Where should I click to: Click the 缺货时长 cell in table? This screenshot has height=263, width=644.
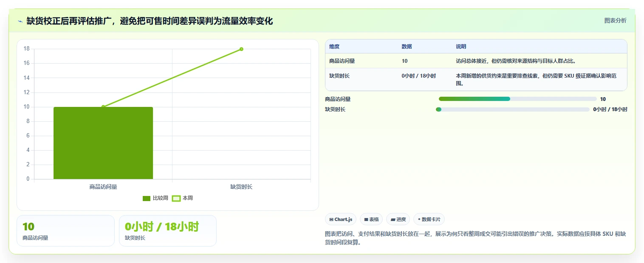click(339, 76)
